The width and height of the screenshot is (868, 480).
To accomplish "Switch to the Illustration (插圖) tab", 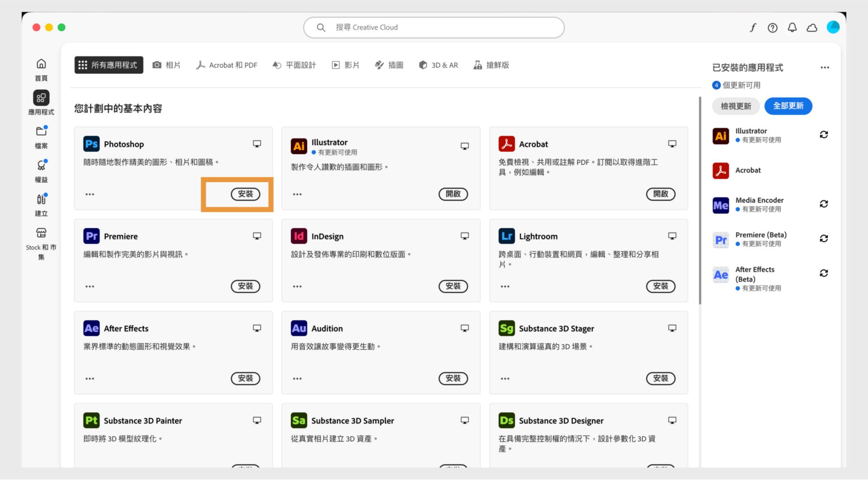I will [x=389, y=65].
